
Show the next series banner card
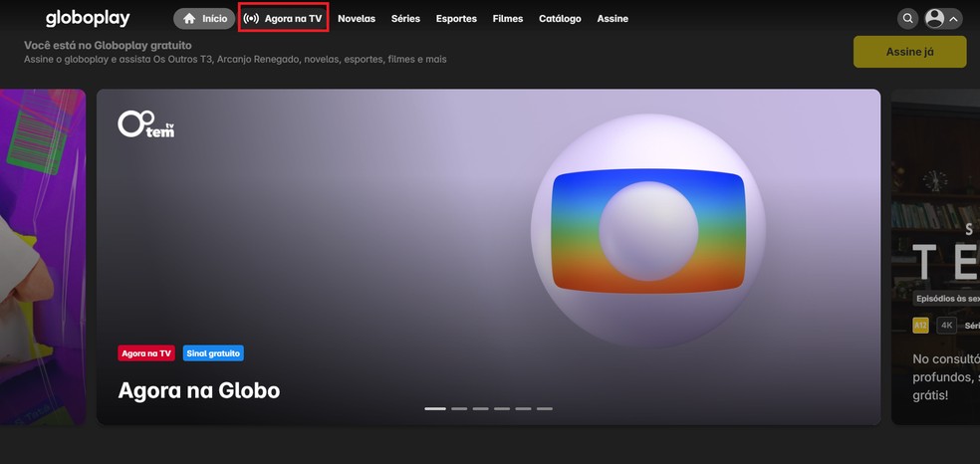click(x=935, y=257)
